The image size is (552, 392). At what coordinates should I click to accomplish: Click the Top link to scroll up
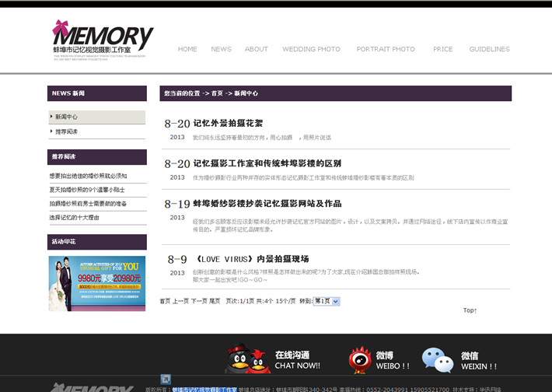pos(470,310)
